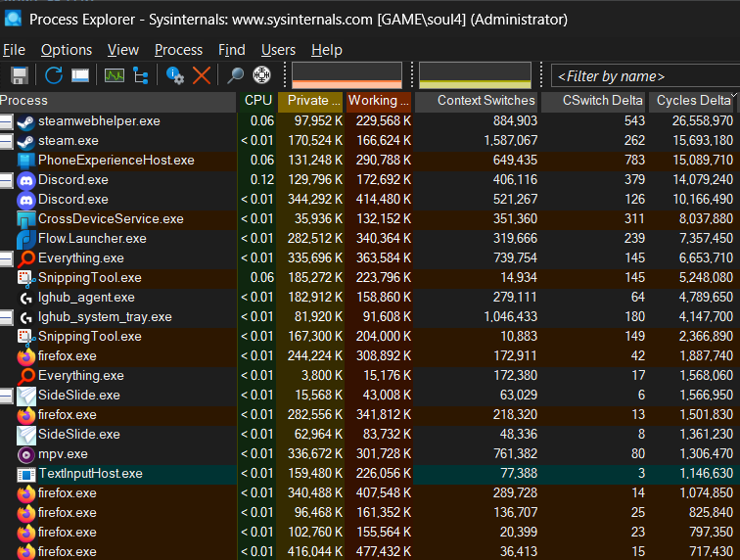Click the Save toolbar icon

point(20,75)
